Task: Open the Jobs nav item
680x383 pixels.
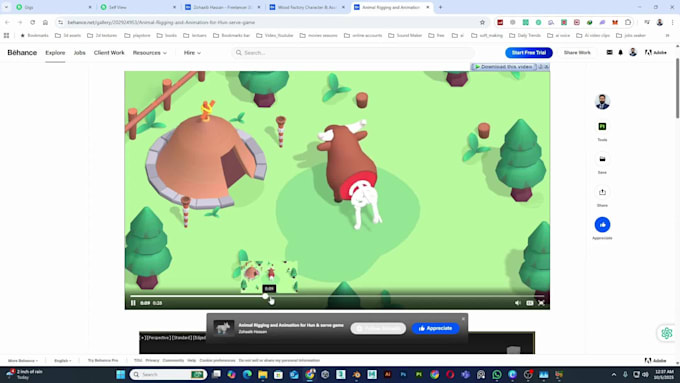Action: click(x=79, y=52)
